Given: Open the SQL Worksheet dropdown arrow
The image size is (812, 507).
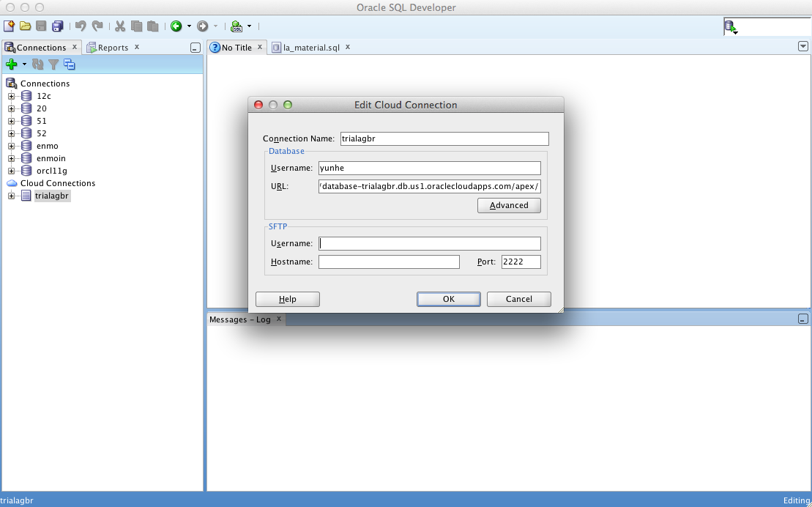Looking at the screenshot, I should tap(249, 26).
